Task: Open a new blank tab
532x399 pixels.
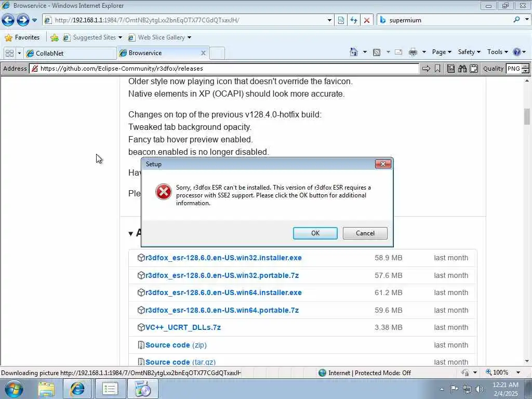Action: 217,54
